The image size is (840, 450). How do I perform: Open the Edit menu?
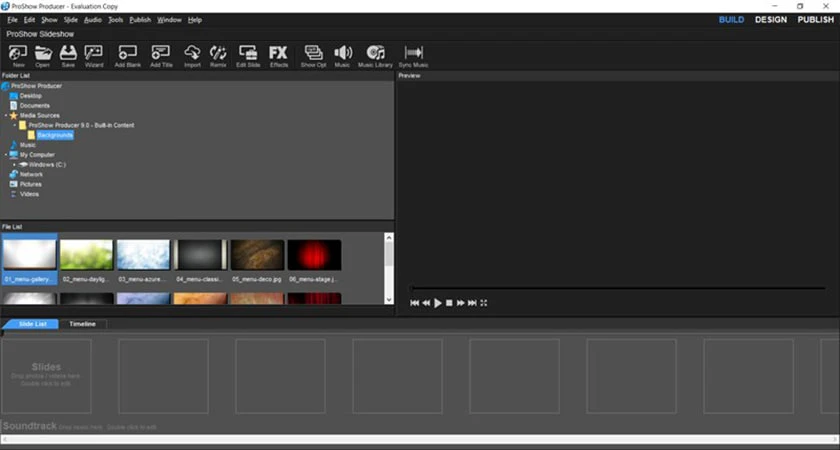point(29,20)
